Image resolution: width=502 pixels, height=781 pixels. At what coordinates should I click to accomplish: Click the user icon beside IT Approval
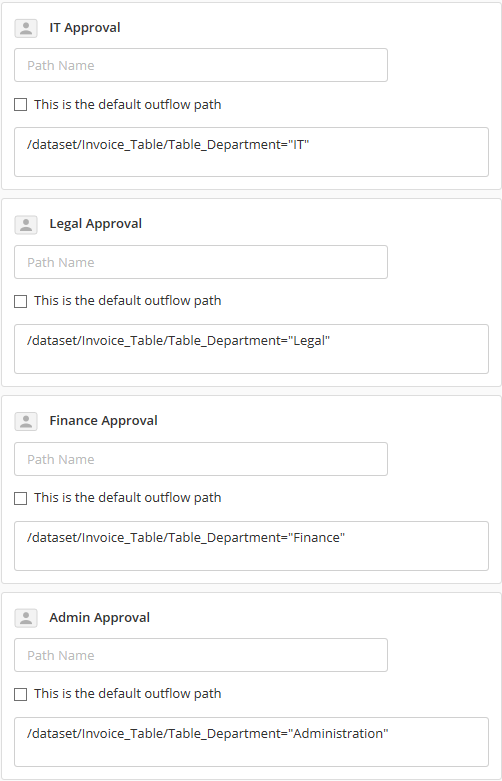(x=26, y=28)
